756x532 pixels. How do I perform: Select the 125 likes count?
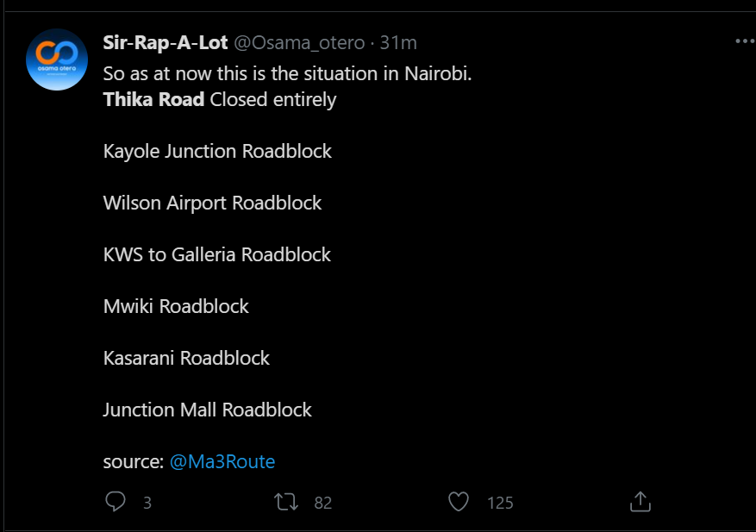pyautogui.click(x=500, y=503)
